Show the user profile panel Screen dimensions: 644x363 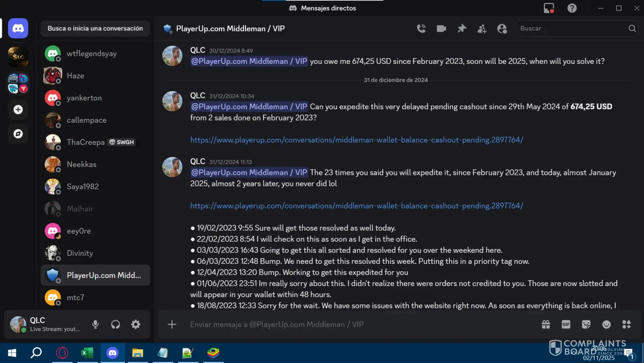click(x=502, y=29)
